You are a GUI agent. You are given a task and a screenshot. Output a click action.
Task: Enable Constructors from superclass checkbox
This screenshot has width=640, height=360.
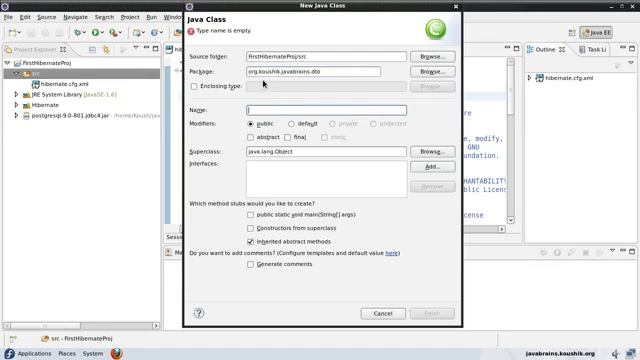pos(250,228)
